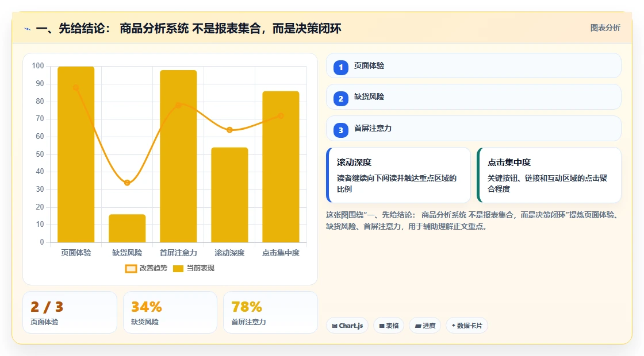
Task: Click trend line point above 点击集中度
Action: pyautogui.click(x=281, y=115)
